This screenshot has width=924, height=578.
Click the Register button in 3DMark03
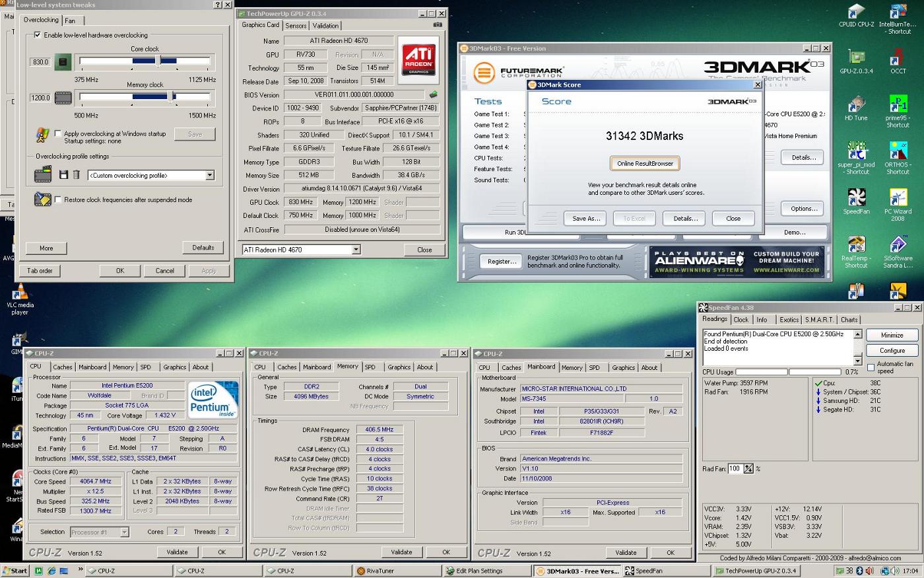502,262
